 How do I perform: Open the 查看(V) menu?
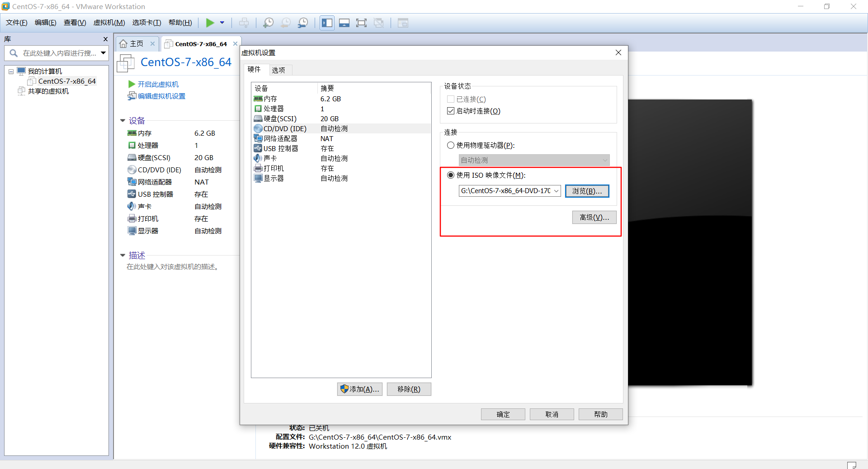(75, 23)
